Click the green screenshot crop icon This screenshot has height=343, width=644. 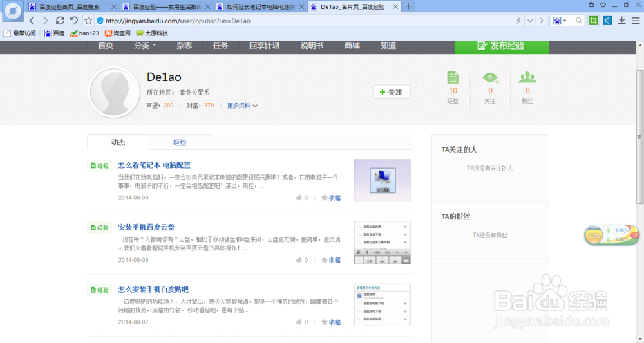tap(593, 21)
